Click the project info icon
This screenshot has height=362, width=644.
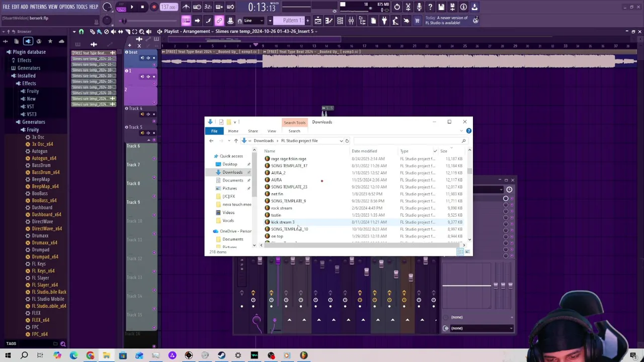[x=463, y=7]
